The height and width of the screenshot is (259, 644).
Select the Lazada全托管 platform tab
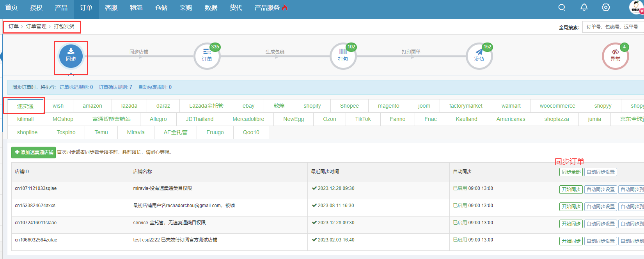click(206, 106)
